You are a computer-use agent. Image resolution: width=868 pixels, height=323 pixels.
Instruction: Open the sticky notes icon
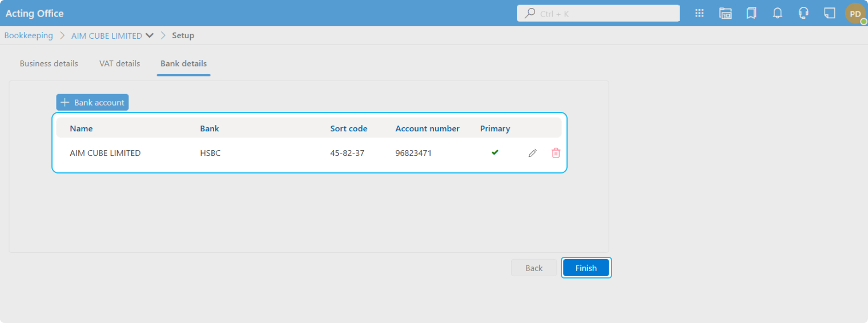point(830,13)
